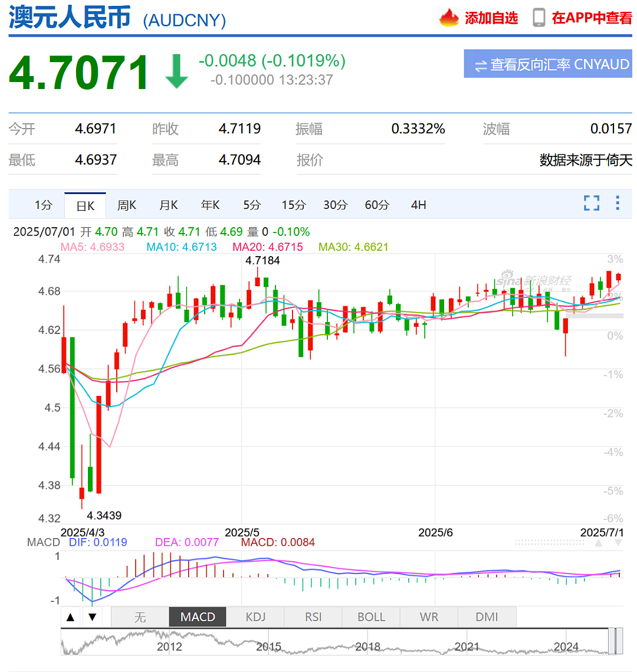
Task: Click the swap arrows icon in the CNYAUD button
Action: pyautogui.click(x=481, y=65)
